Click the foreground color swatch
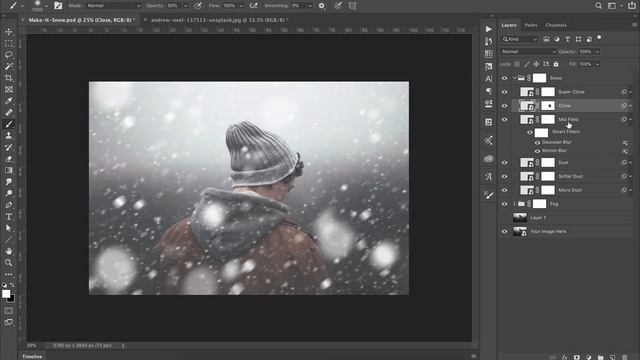Viewport: 640px width, 360px height. (x=6, y=293)
